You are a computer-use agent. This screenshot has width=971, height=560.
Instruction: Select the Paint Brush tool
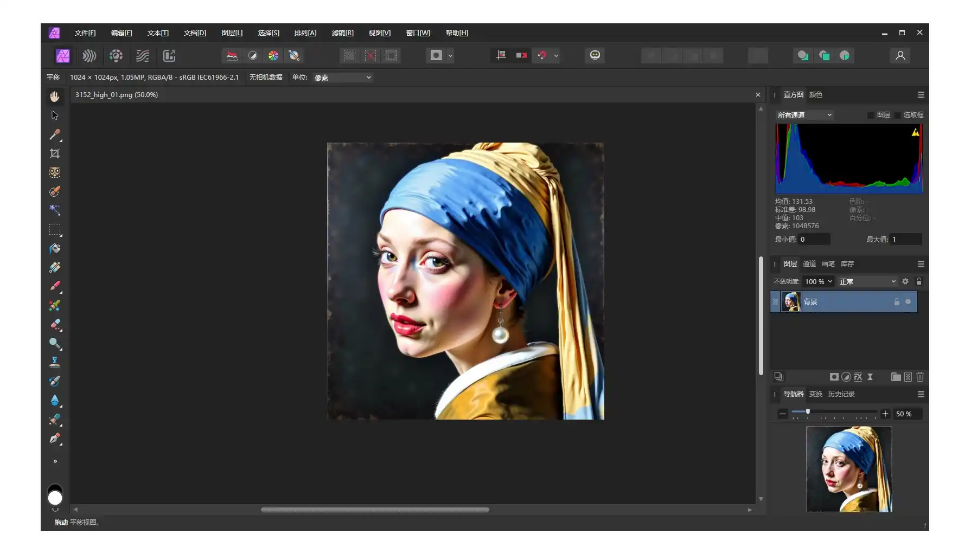[55, 286]
